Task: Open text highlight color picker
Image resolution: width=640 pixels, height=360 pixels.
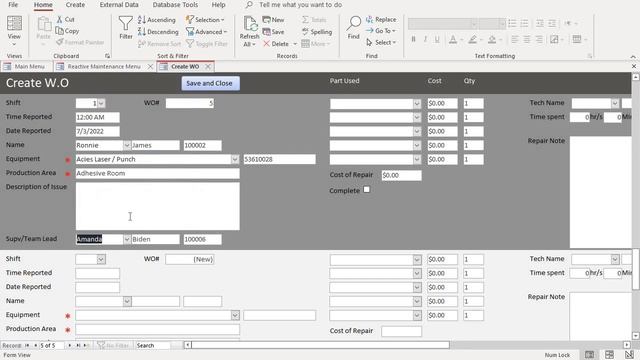Action: pos(481,40)
